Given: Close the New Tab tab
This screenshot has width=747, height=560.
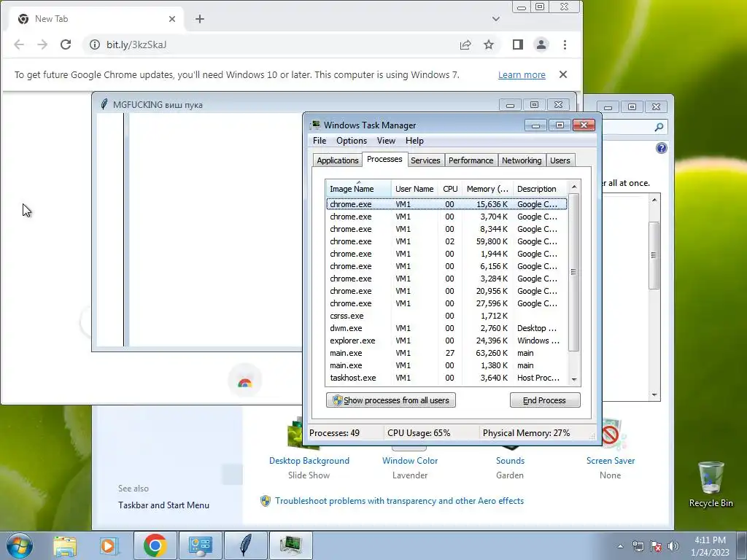Looking at the screenshot, I should 172,19.
